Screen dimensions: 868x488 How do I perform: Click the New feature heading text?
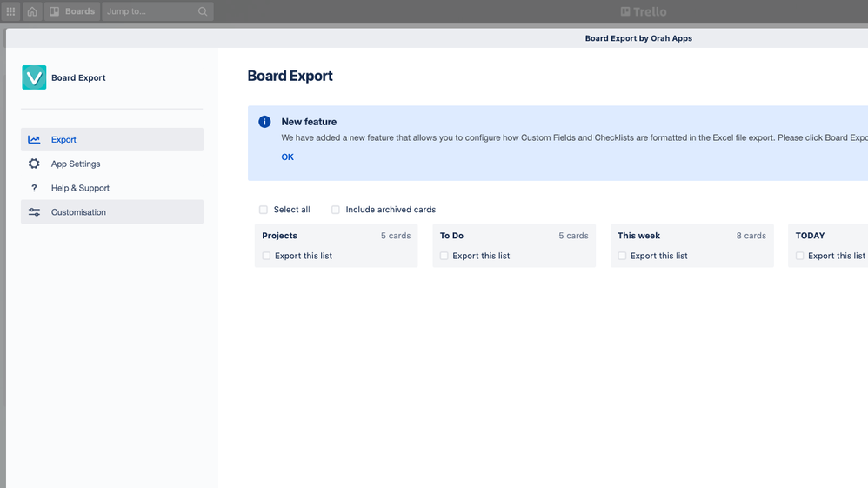pos(309,122)
